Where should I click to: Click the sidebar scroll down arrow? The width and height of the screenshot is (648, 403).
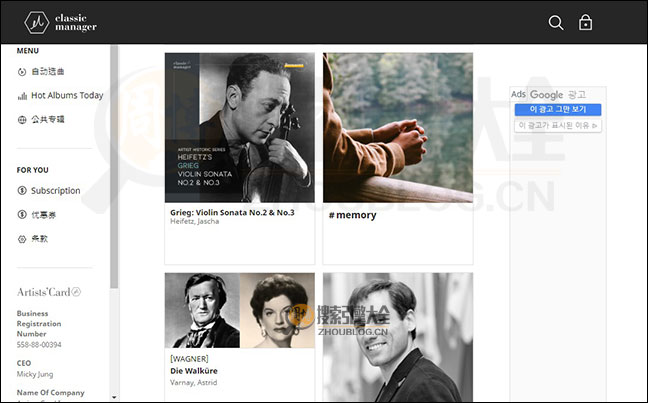tap(114, 397)
